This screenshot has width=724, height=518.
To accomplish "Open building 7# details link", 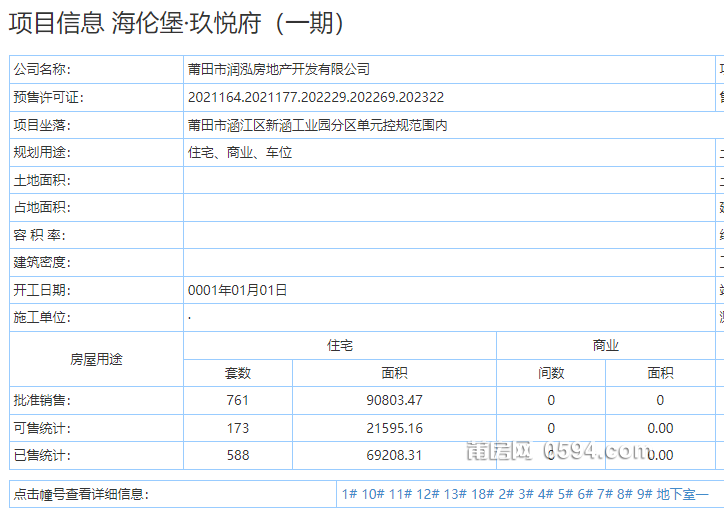I will point(604,494).
